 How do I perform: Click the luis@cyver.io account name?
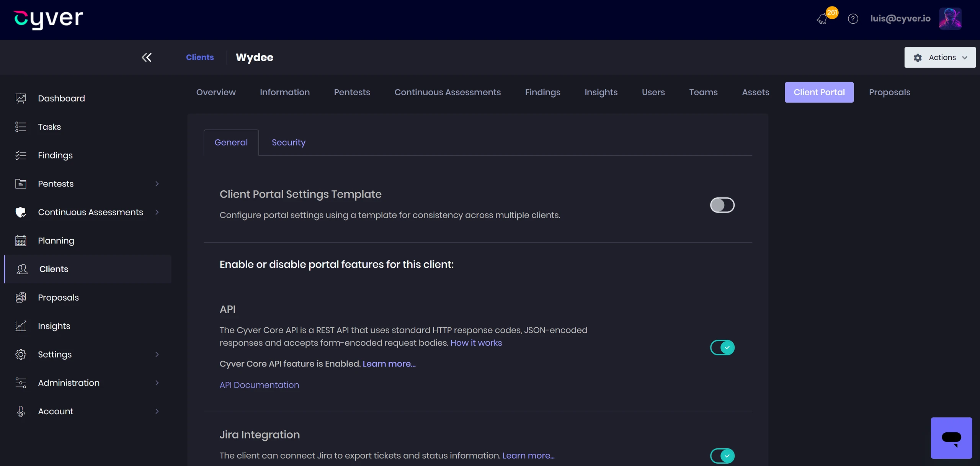pos(900,19)
